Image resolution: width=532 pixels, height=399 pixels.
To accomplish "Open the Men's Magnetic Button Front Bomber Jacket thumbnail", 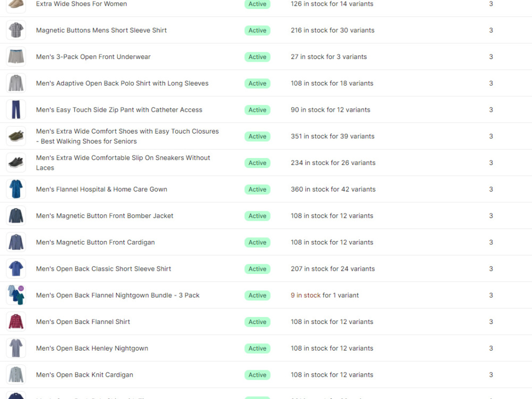I will (16, 215).
